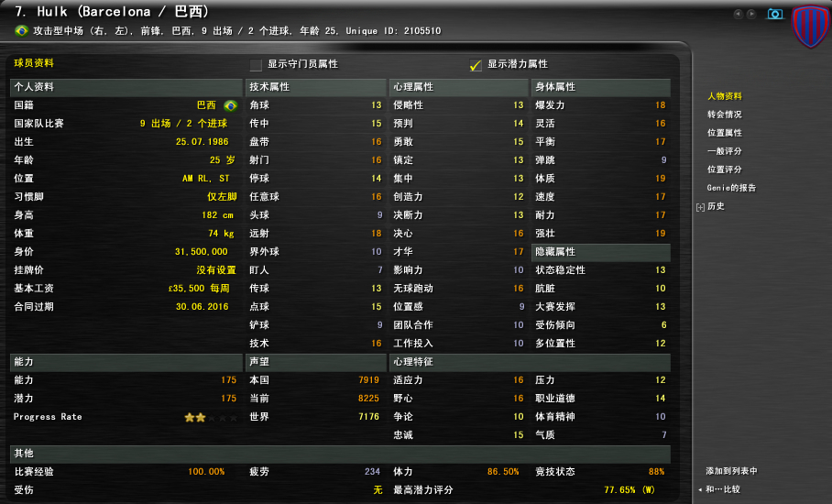Click the 盯人 attribute value 7
This screenshot has height=504, width=832.
pos(380,270)
